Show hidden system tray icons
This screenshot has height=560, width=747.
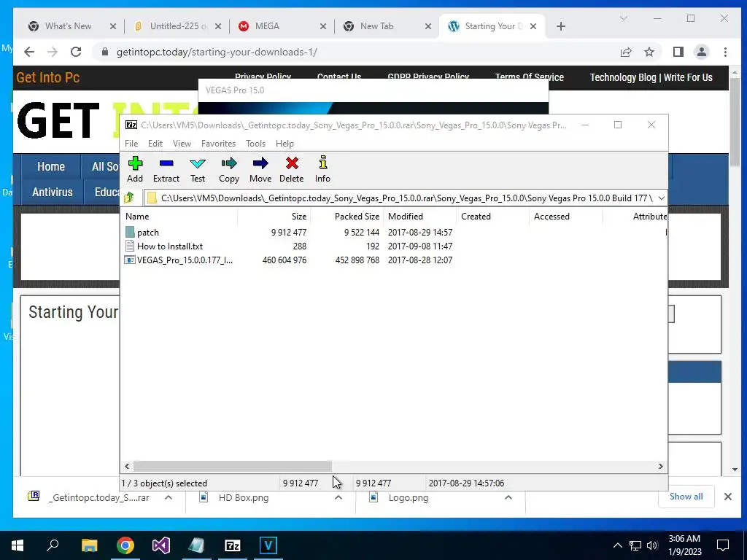(x=617, y=545)
